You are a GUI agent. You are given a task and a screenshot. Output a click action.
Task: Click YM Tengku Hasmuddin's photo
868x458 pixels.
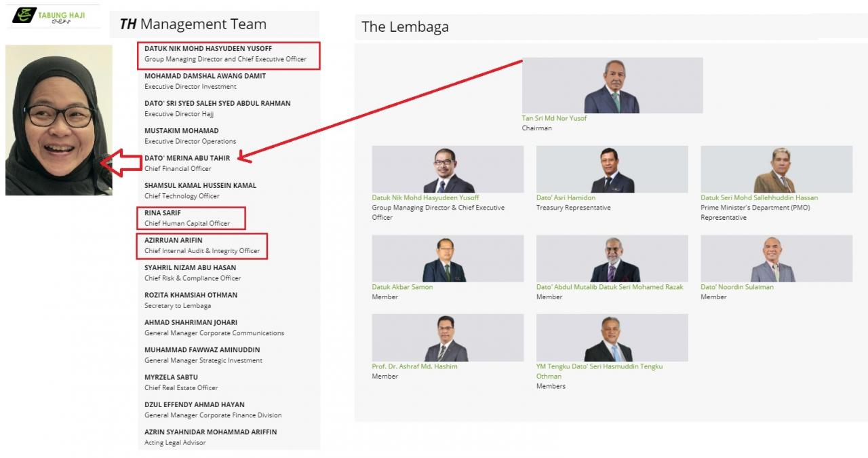[x=612, y=337]
